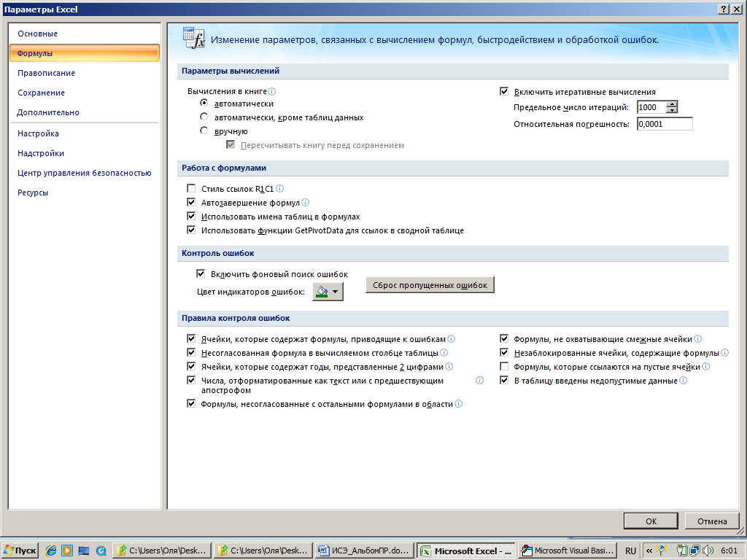Toggle GetPivotData function checkbox
The height and width of the screenshot is (560, 747).
[x=191, y=230]
